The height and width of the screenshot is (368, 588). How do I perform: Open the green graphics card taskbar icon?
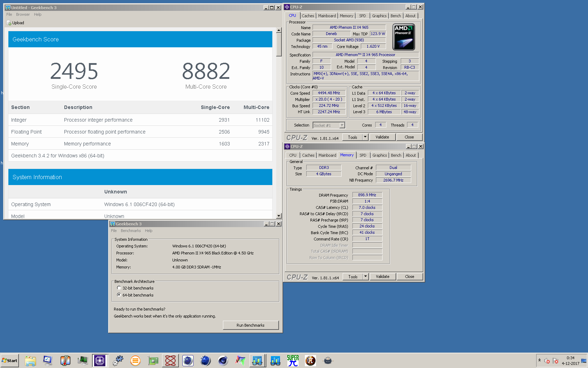[x=153, y=360]
